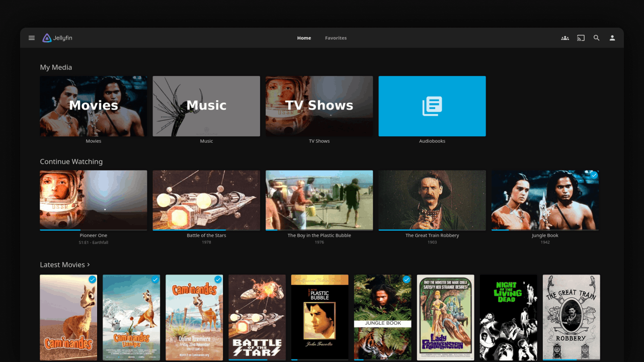The height and width of the screenshot is (362, 644).
Task: Open the user profile icon
Action: 612,38
